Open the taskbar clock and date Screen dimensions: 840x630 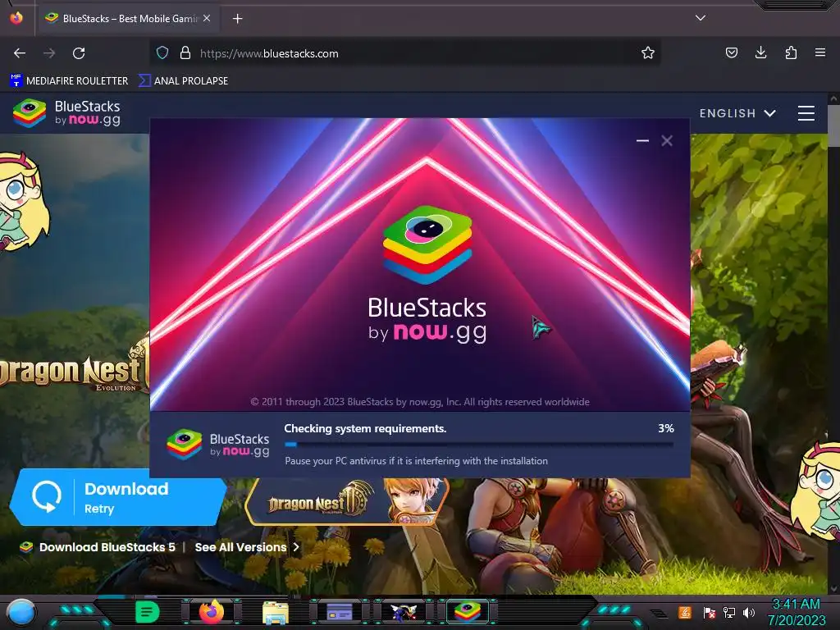797,612
